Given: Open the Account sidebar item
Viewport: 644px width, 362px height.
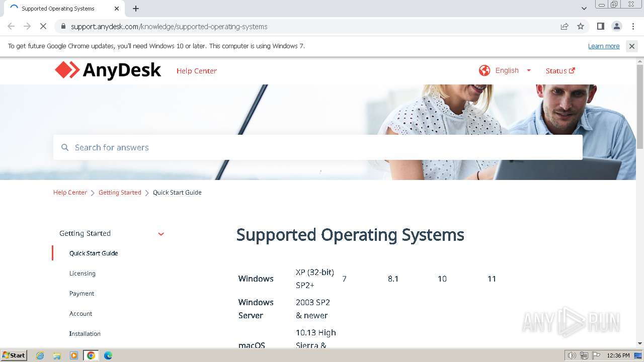Looking at the screenshot, I should [81, 314].
